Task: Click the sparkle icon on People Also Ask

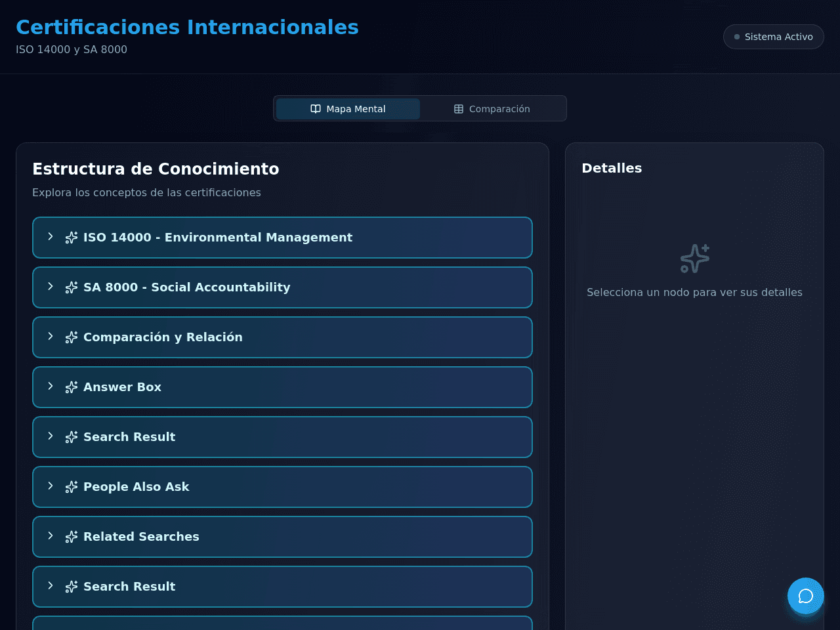Action: tap(72, 487)
